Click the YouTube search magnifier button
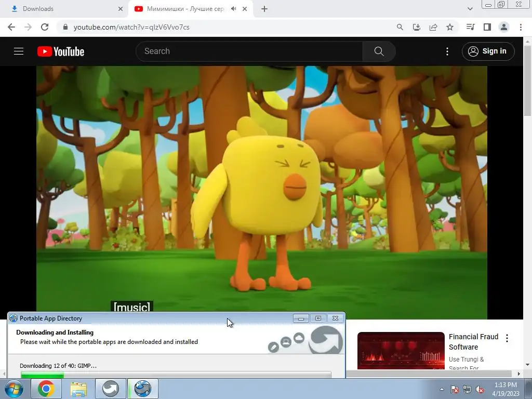 [x=379, y=51]
